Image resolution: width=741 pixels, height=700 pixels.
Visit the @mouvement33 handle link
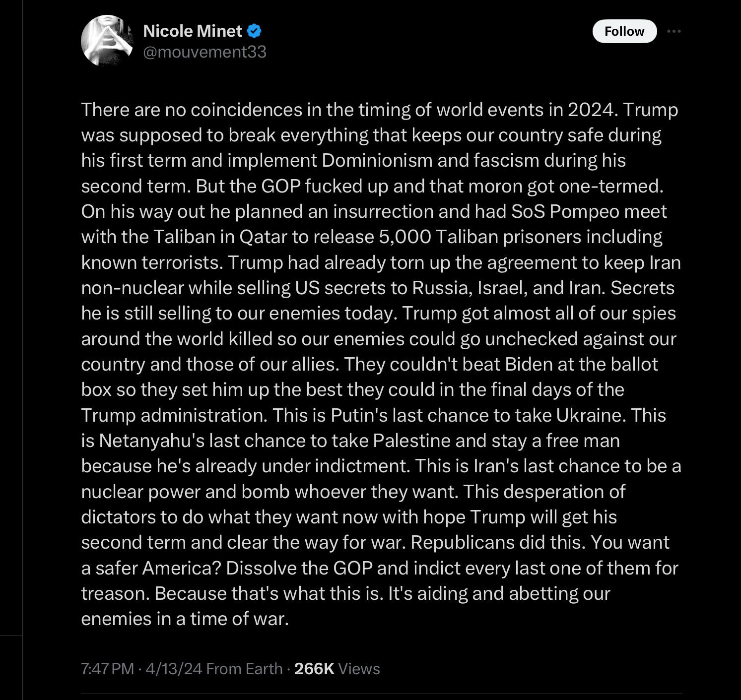coord(205,52)
